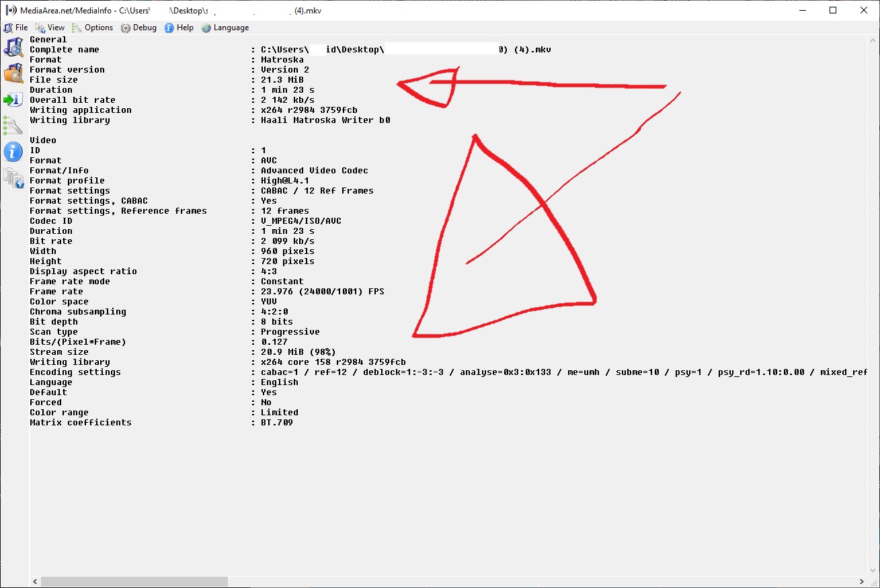Click the "20.9 MiB (98%)" stream size value
880x588 pixels.
coord(298,352)
